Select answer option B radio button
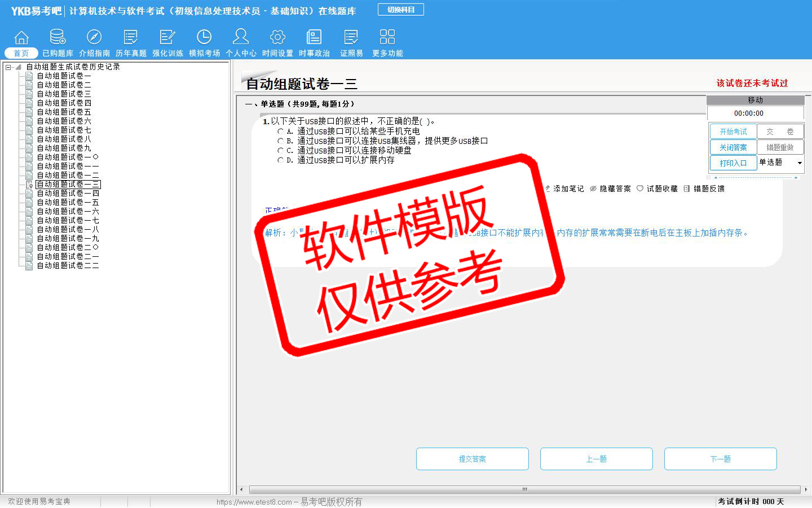This screenshot has width=812, height=508. tap(280, 141)
